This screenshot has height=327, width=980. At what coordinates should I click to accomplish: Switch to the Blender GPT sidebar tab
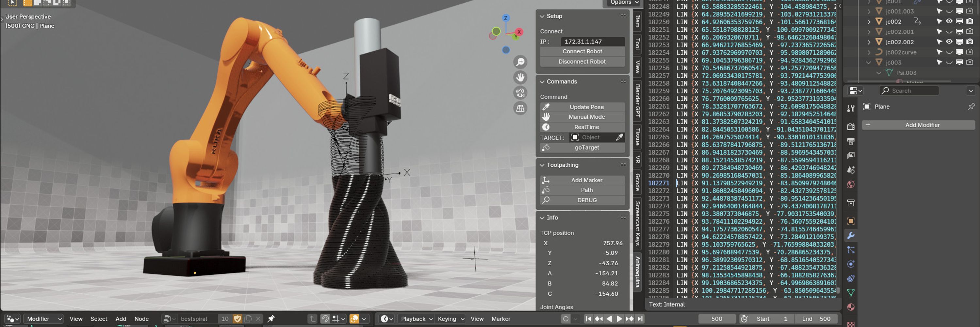click(638, 100)
